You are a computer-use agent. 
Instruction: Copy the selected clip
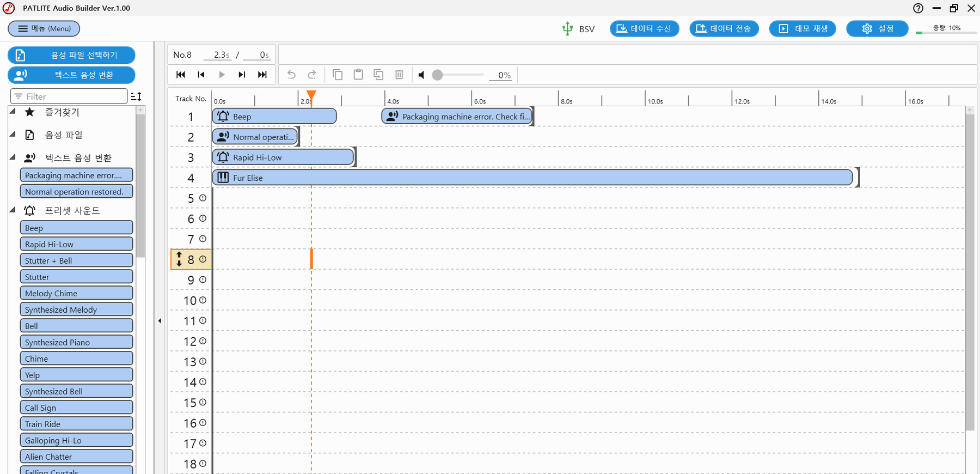[338, 75]
